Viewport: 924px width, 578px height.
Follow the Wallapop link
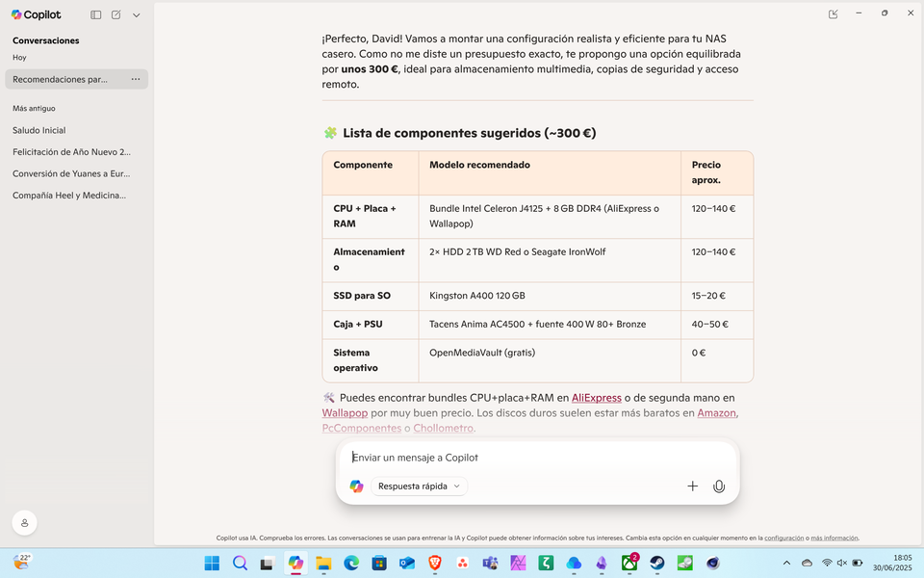345,413
